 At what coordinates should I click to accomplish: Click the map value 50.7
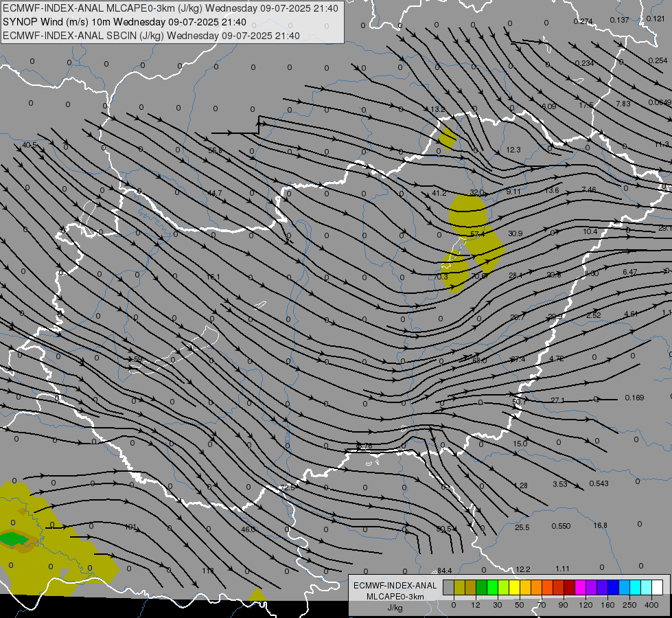click(x=519, y=402)
